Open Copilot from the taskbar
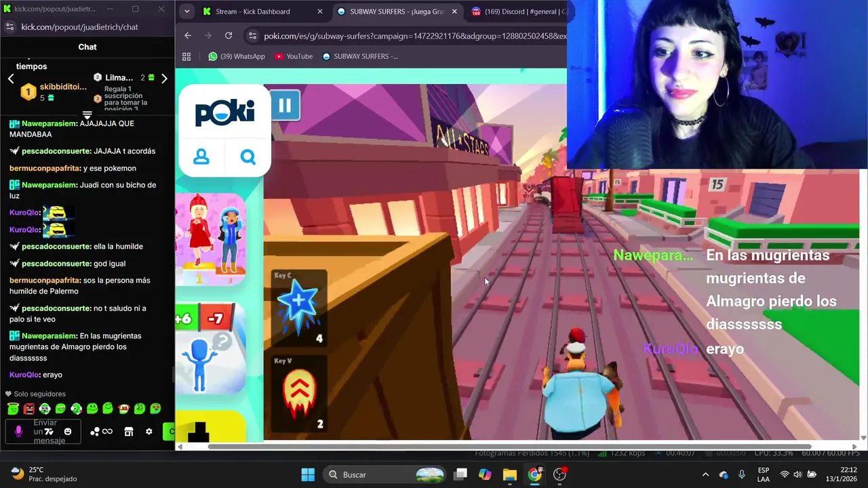 [485, 474]
